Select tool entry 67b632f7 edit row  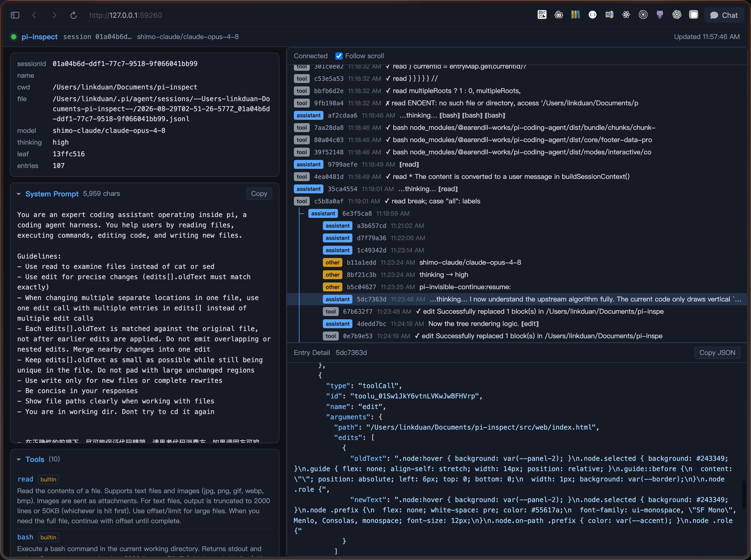click(517, 311)
